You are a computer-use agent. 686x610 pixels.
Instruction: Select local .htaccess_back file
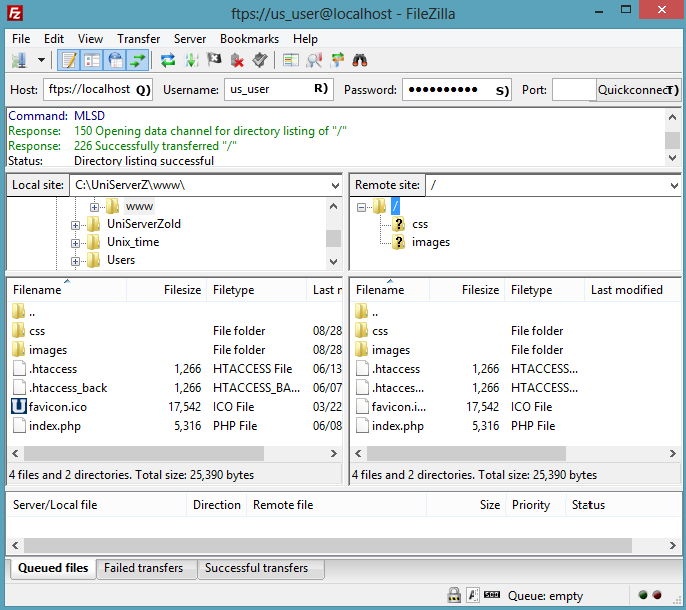pos(68,388)
